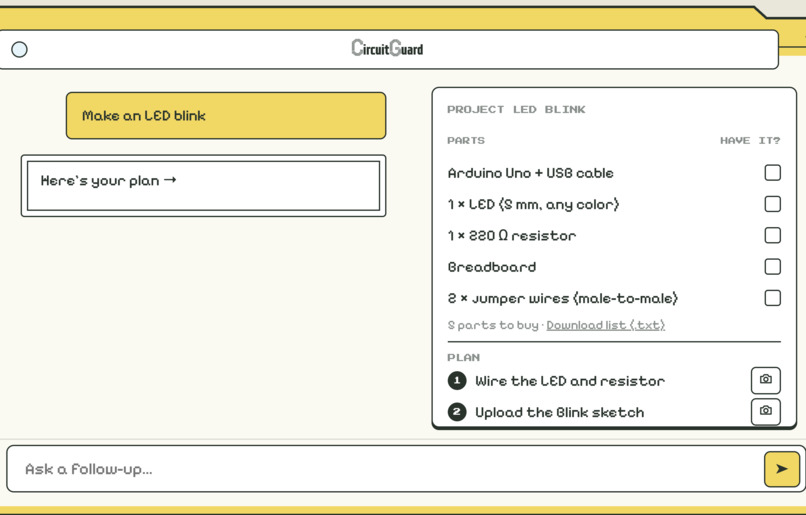Viewport: 806px width, 515px height.
Task: Mark Breadboard as owned
Action: coord(773,267)
